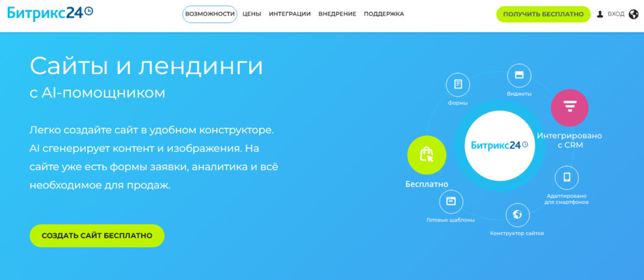Image resolution: width=644 pixels, height=280 pixels.
Task: Open language selector globe icon in header
Action: [634, 14]
